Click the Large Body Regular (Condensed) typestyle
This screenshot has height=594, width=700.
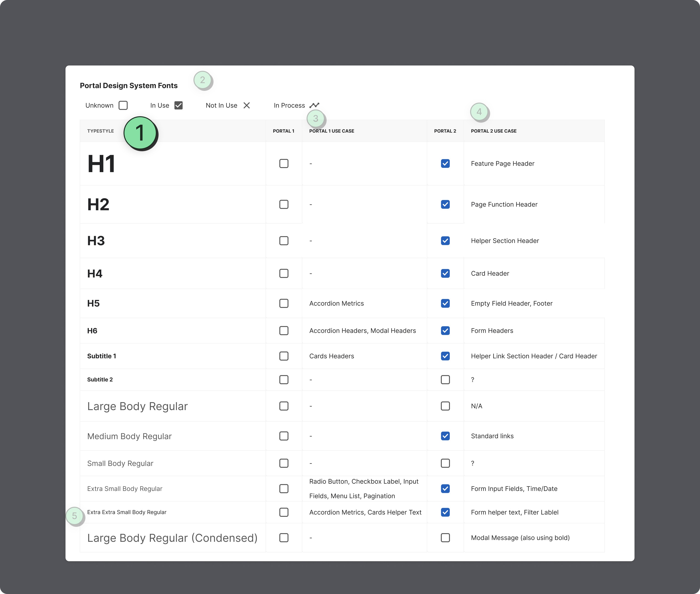[172, 538]
